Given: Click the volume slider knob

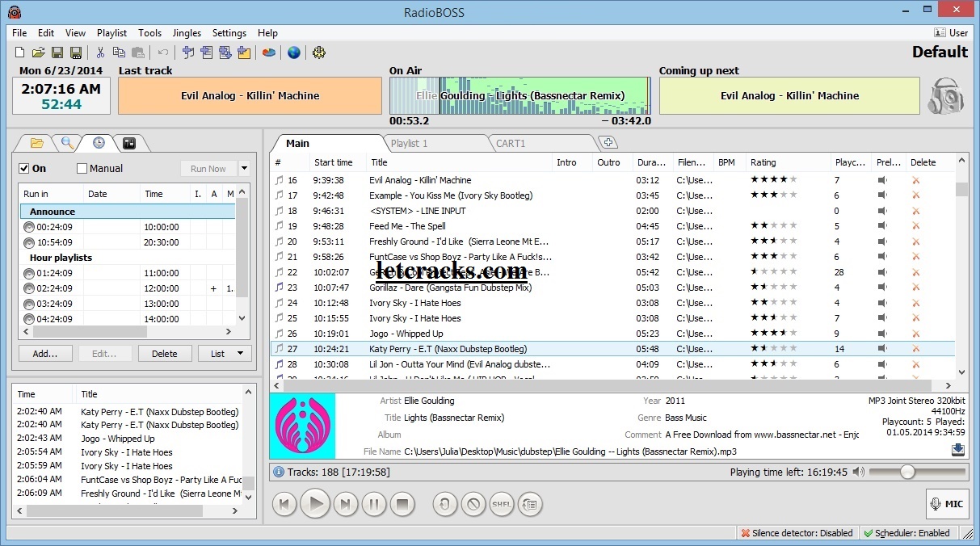Looking at the screenshot, I should [x=908, y=472].
